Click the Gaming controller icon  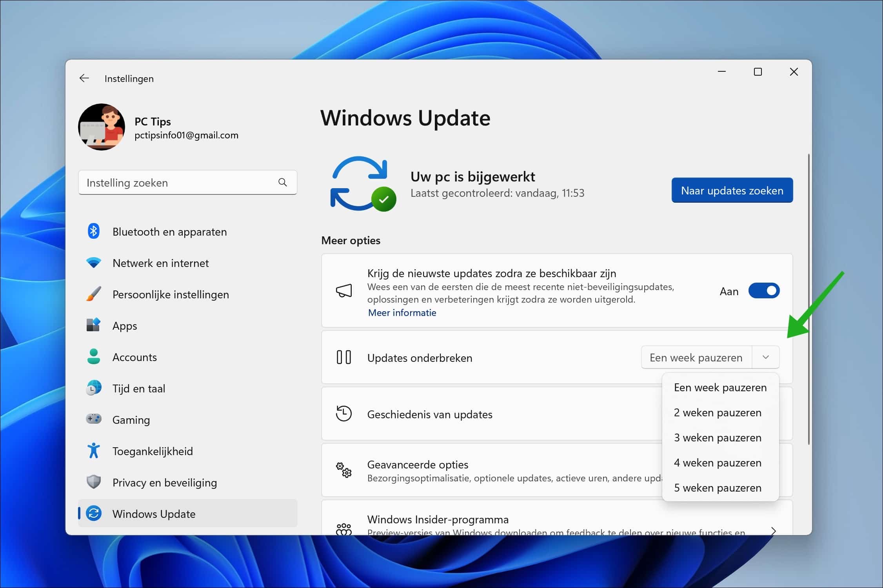tap(93, 419)
